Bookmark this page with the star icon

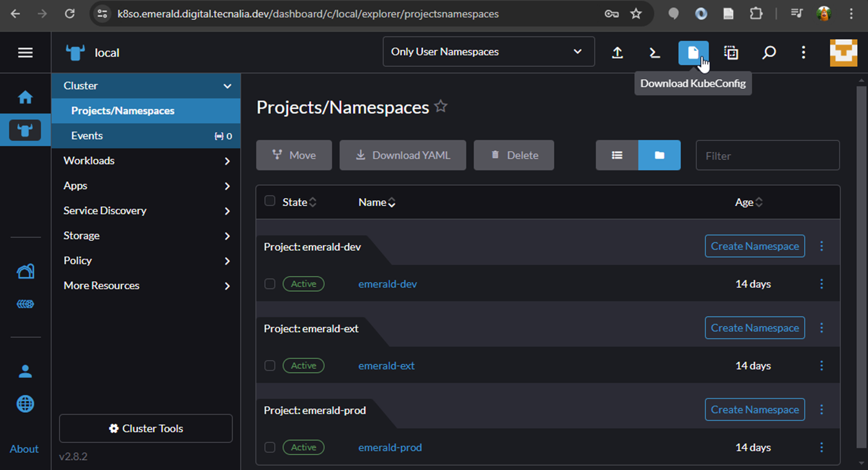(636, 13)
